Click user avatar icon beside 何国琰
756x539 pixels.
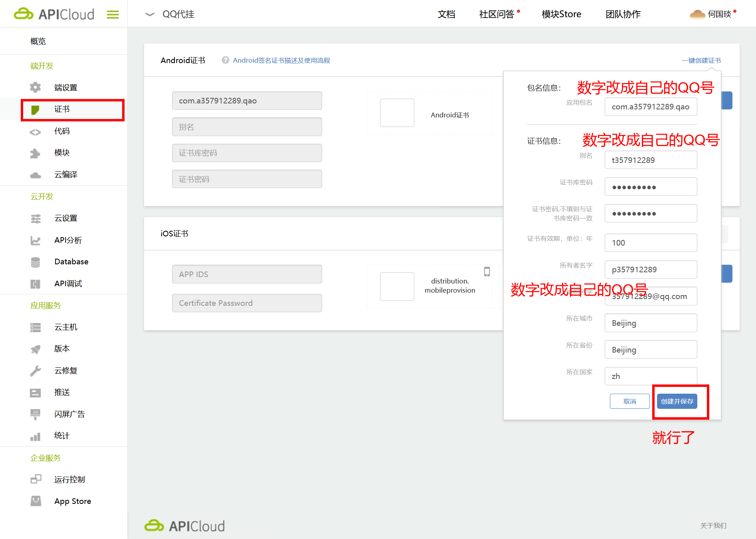click(x=697, y=14)
